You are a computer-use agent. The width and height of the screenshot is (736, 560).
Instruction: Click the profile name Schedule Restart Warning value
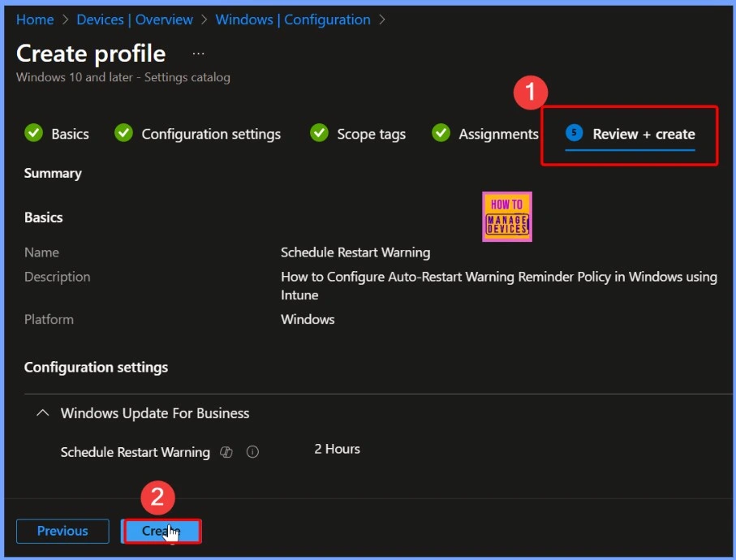355,252
